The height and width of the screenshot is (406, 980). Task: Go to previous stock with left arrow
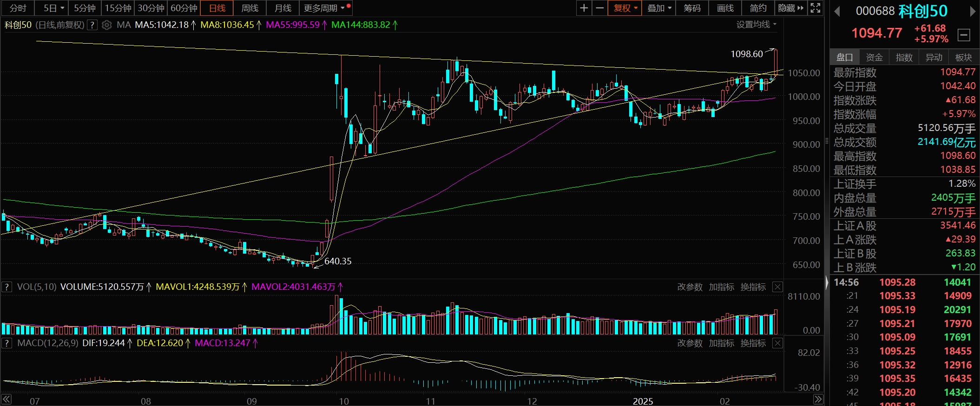tap(837, 11)
